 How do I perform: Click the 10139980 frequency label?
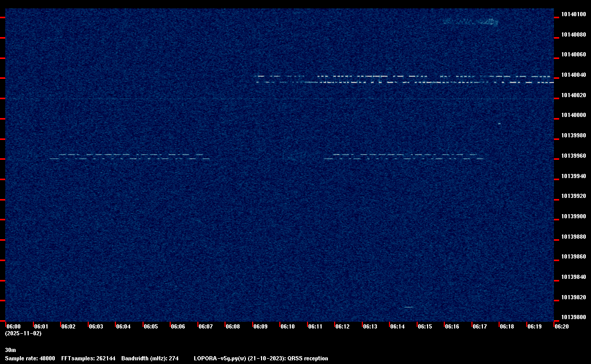(573, 135)
